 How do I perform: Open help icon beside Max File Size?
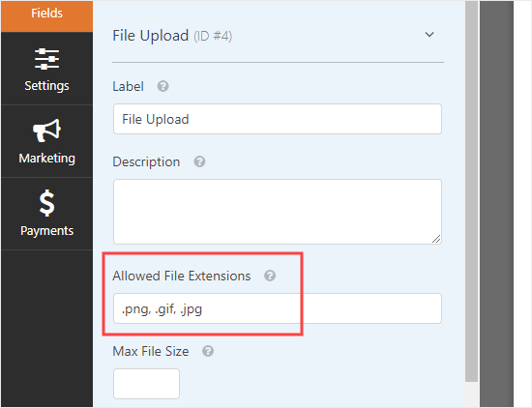point(208,351)
